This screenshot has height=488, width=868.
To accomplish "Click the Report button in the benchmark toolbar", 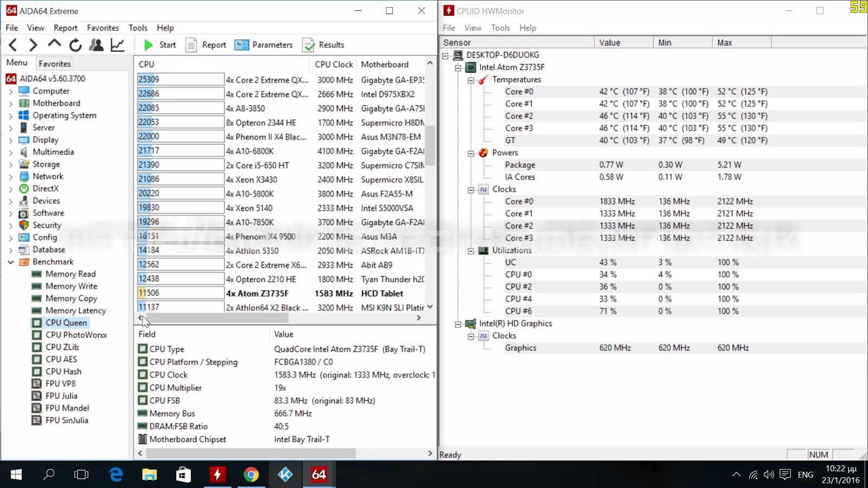I will pyautogui.click(x=206, y=45).
